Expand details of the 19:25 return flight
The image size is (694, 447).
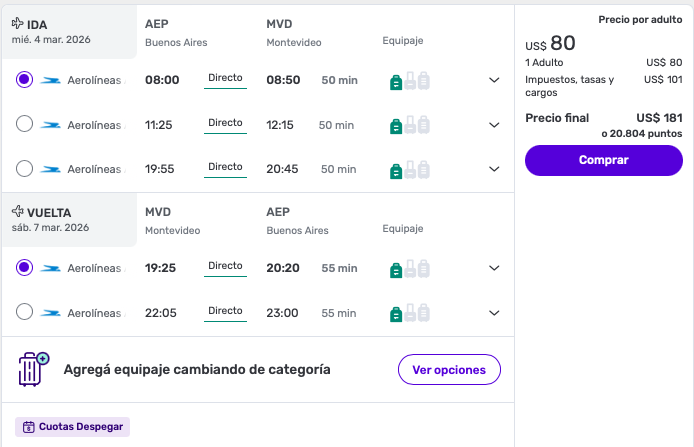pos(493,268)
